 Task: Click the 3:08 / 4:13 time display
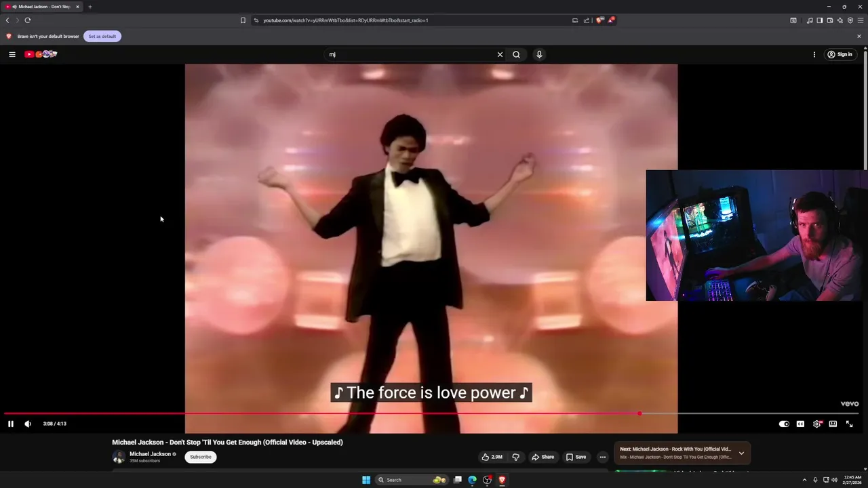click(55, 424)
